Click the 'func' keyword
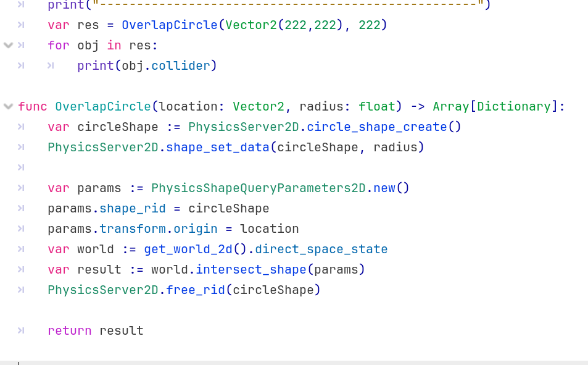588x365 pixels. (33, 107)
